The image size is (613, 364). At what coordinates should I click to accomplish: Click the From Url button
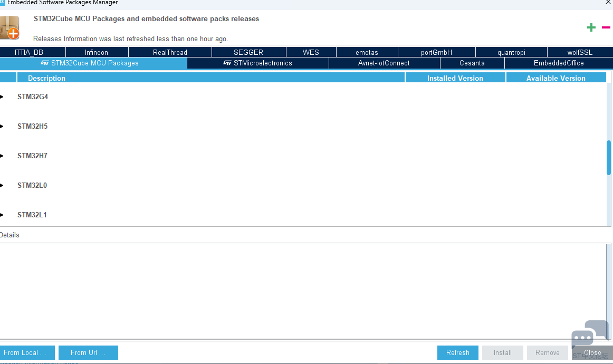88,353
